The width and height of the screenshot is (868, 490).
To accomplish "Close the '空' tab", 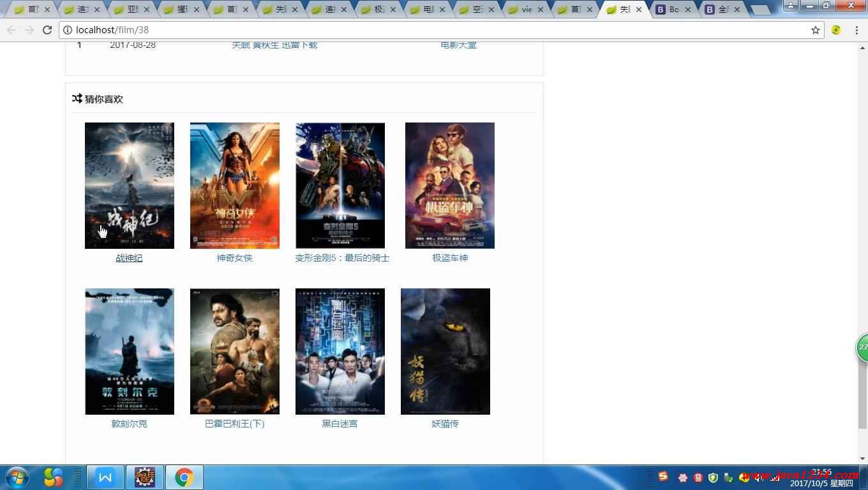I will click(492, 10).
